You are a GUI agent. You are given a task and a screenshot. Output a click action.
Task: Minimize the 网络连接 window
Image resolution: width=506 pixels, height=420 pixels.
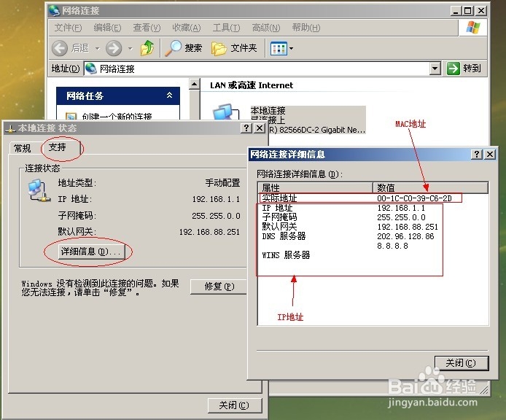tap(456, 11)
